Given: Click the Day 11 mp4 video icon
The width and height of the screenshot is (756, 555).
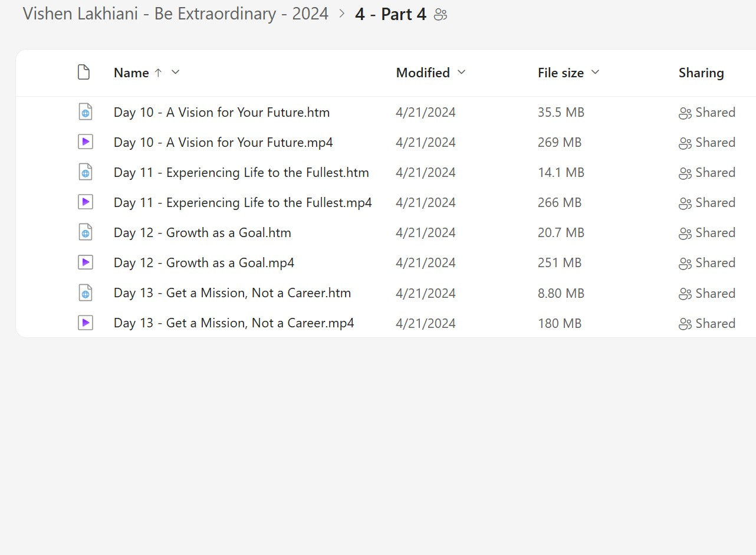Looking at the screenshot, I should pyautogui.click(x=86, y=202).
